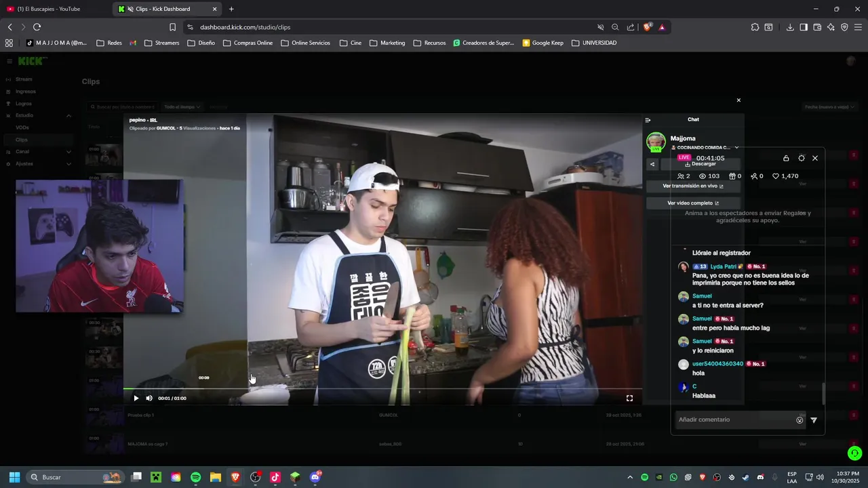This screenshot has height=488, width=868.
Task: Enter fullscreen on clip player
Action: 629,399
